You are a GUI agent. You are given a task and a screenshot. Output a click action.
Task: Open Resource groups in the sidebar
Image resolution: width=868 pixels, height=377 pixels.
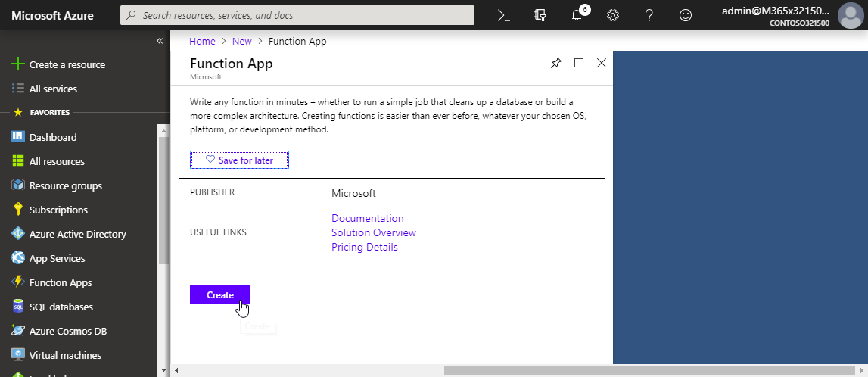point(65,186)
